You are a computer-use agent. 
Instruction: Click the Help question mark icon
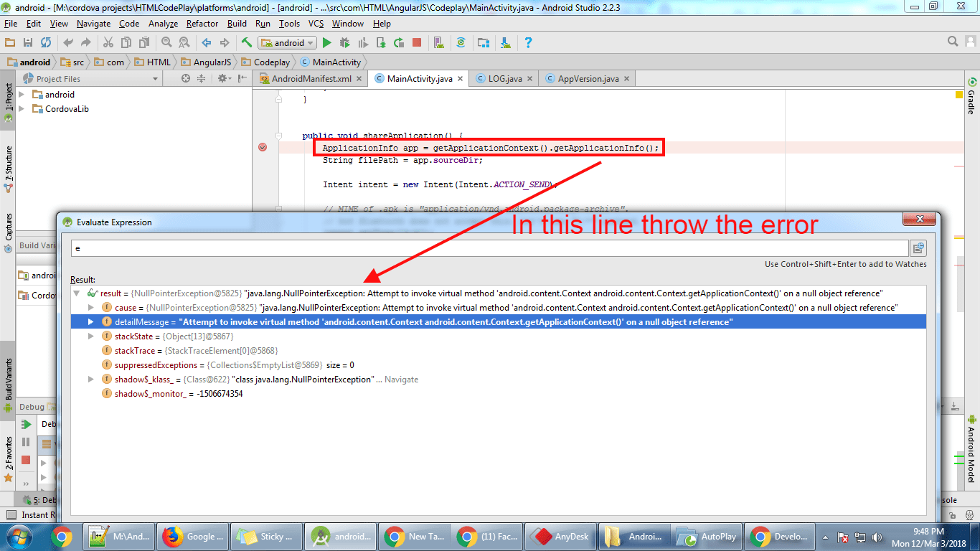point(528,42)
